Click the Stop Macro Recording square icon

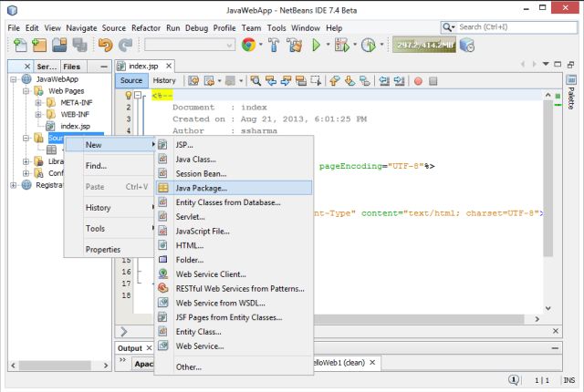coord(433,81)
